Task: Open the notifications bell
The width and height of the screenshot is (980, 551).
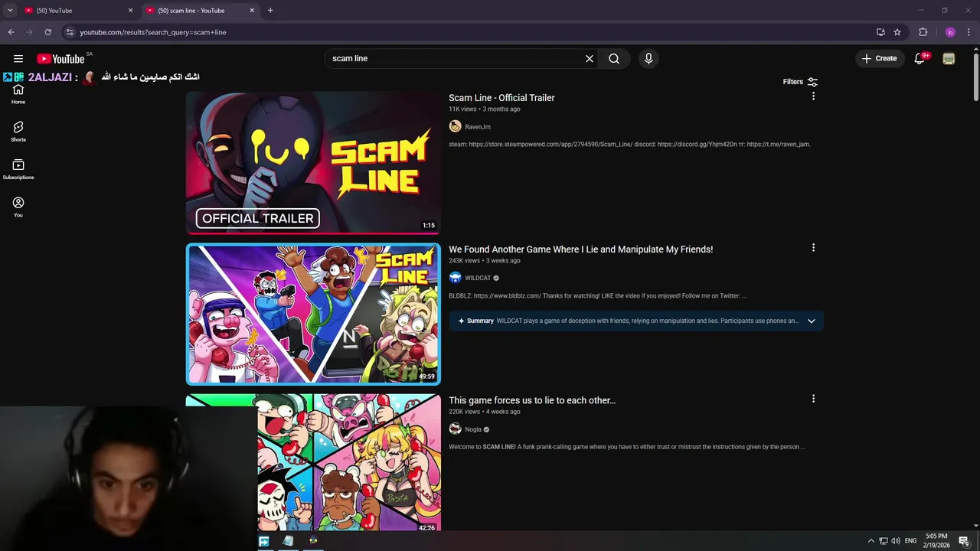Action: [920, 59]
